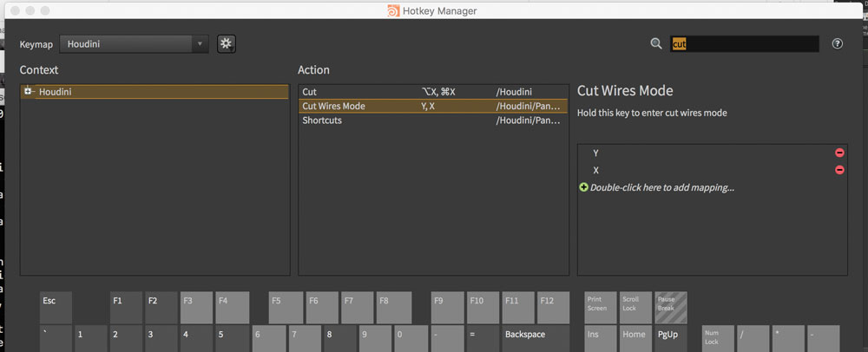Click the F10 key on virtual keyboard

coord(483,308)
